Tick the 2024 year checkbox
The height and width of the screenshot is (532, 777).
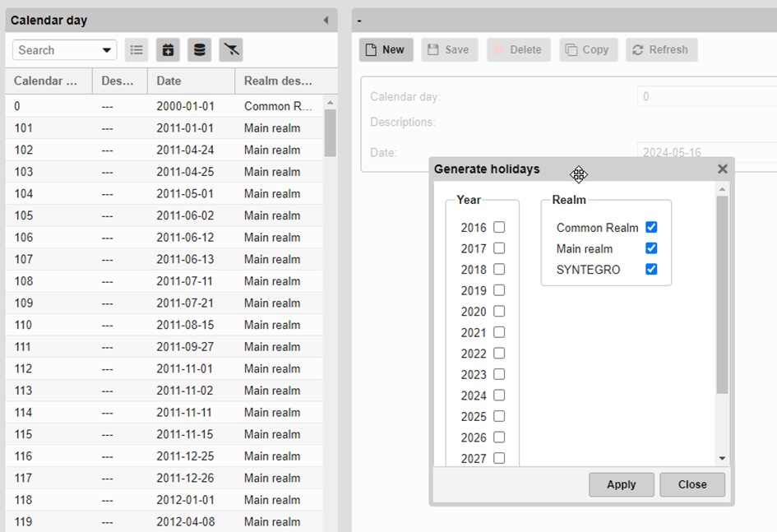coord(499,396)
